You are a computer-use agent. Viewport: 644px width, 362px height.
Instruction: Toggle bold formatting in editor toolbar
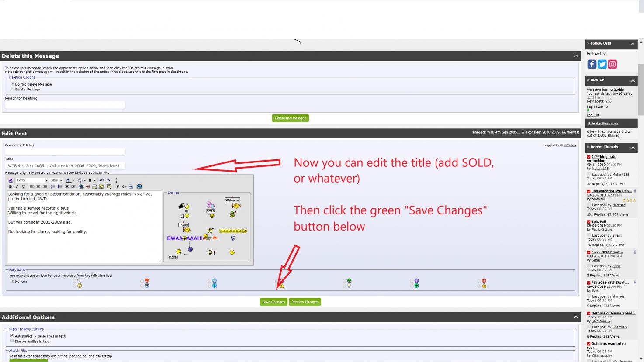click(10, 186)
